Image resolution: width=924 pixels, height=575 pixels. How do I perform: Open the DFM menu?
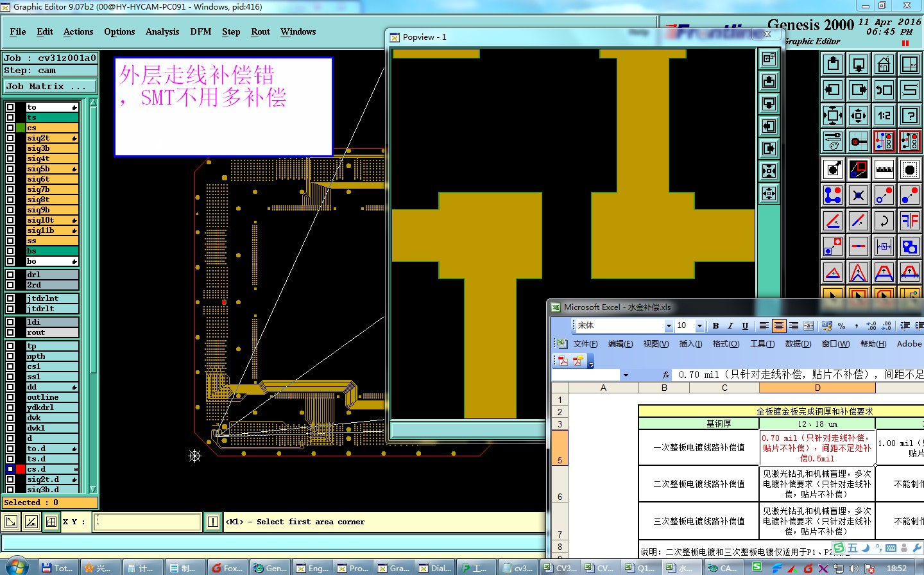(x=200, y=31)
